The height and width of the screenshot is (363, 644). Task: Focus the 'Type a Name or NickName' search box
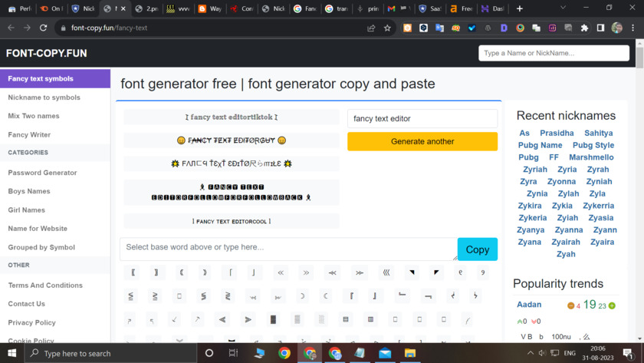(554, 53)
